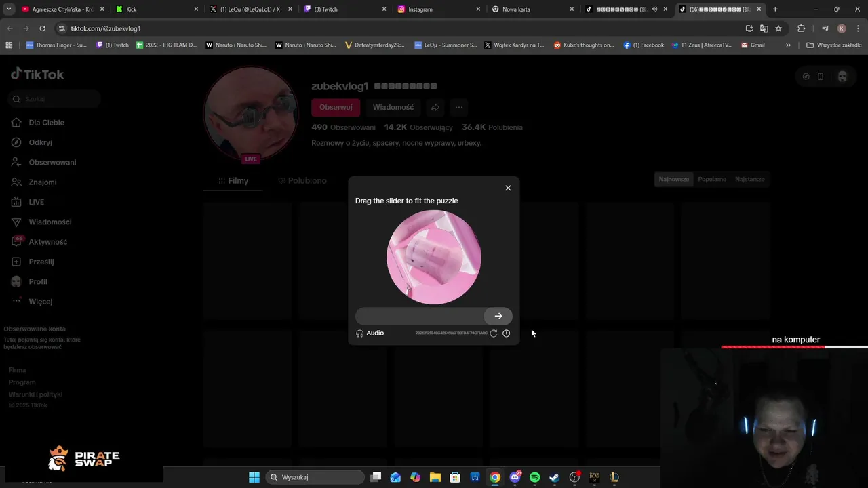Open Profil in sidebar
The width and height of the screenshot is (868, 488).
click(x=30, y=282)
